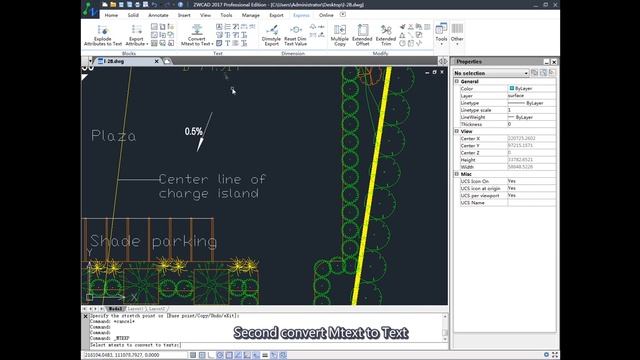Open the Home ribbon tab

click(x=111, y=15)
